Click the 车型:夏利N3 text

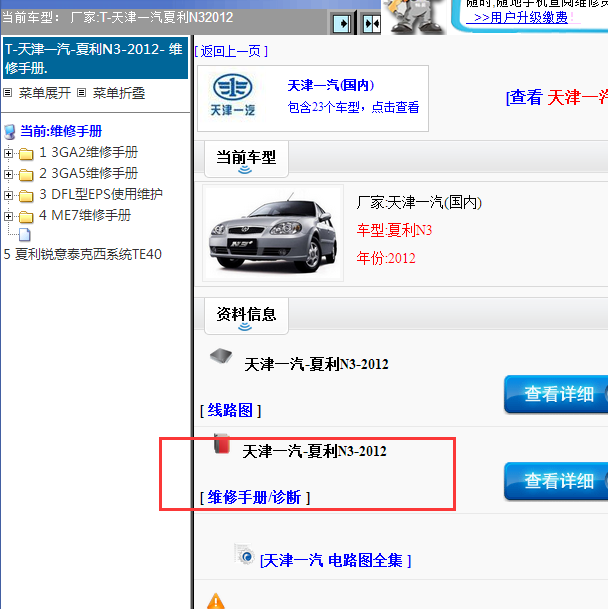[394, 230]
